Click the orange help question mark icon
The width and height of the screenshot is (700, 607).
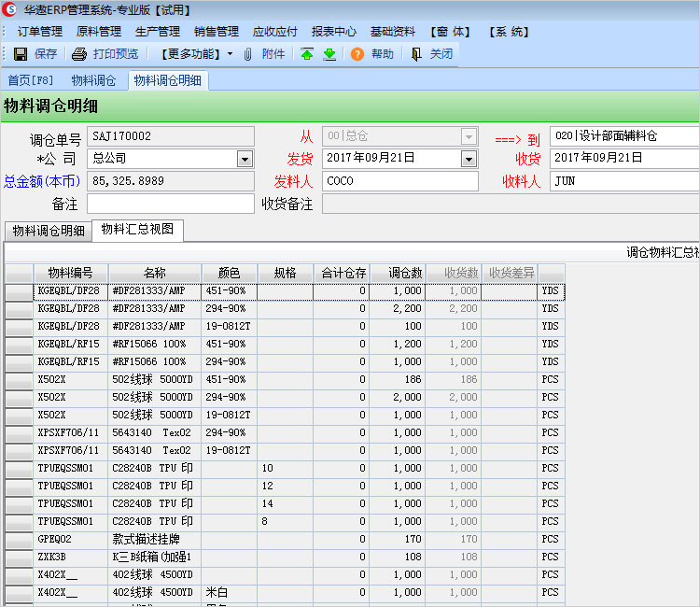click(357, 54)
